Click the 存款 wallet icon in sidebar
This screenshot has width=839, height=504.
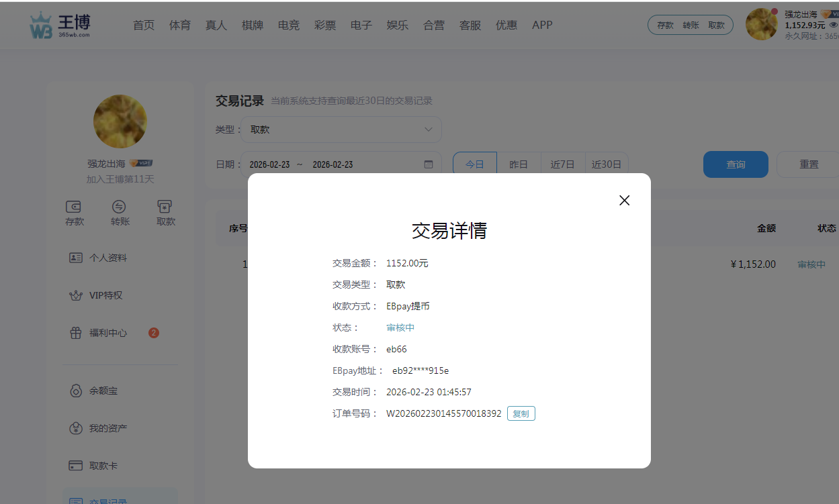pyautogui.click(x=74, y=207)
